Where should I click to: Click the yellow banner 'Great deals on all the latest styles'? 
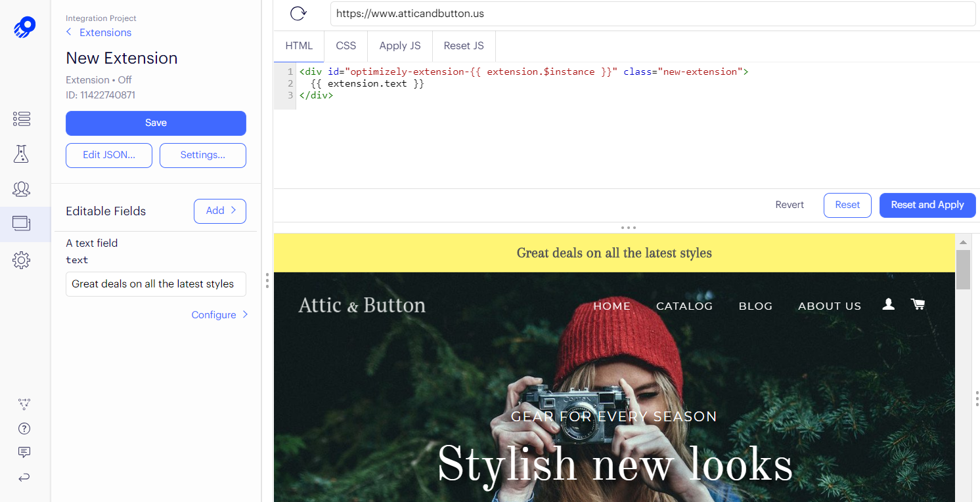click(x=614, y=253)
